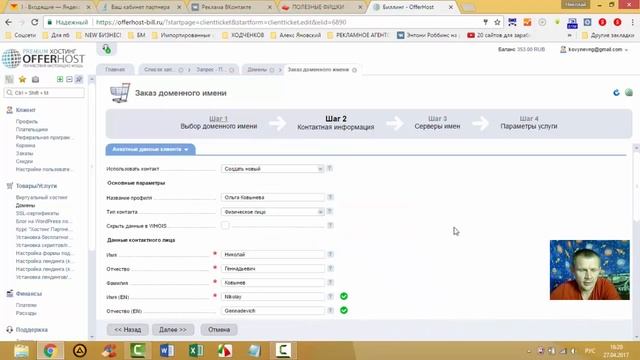The width and height of the screenshot is (640, 360).
Task: Open Домены in the sidebar
Action: (25, 205)
